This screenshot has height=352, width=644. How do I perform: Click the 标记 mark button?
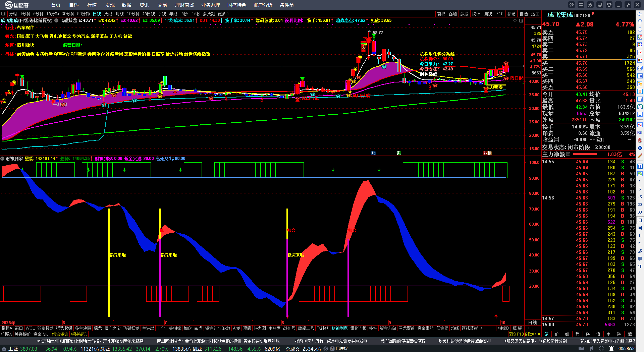click(511, 14)
